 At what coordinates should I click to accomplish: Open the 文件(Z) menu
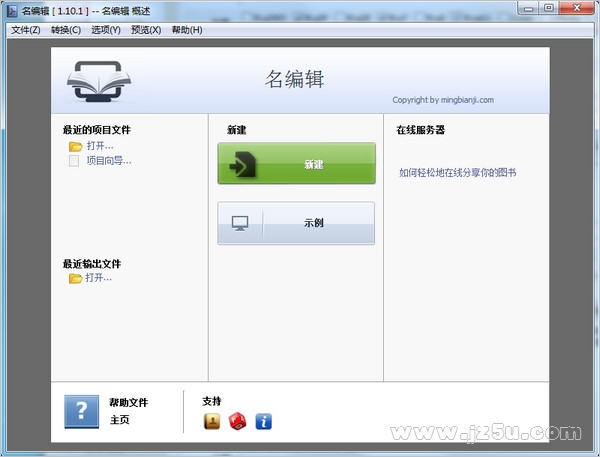pos(26,30)
